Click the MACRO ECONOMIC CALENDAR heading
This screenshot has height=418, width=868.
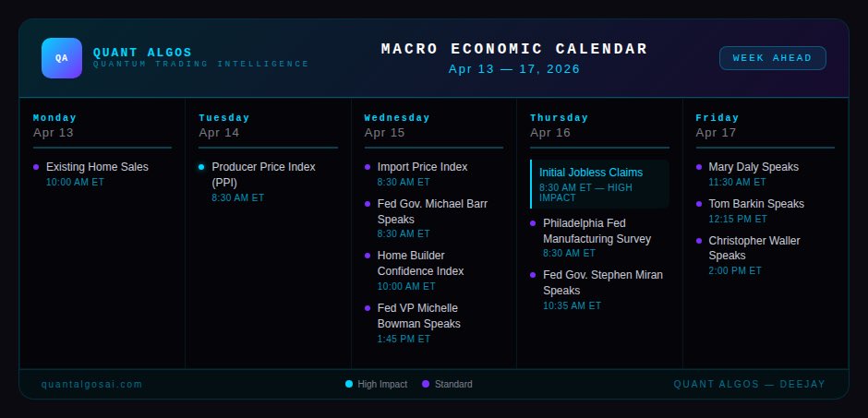pyautogui.click(x=514, y=49)
